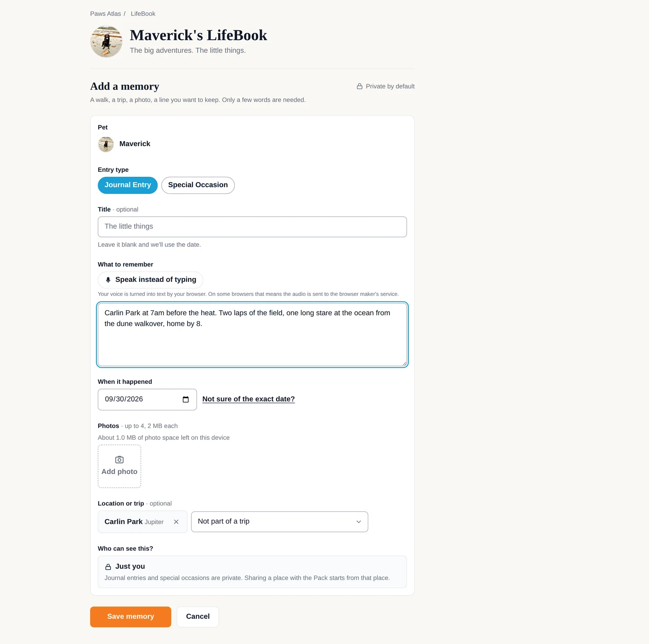The width and height of the screenshot is (649, 644).
Task: Save the memory
Action: click(x=131, y=617)
